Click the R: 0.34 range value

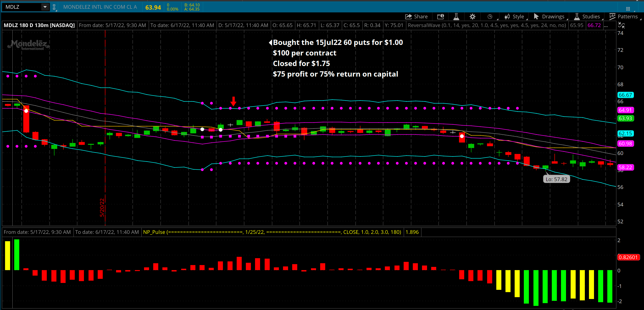point(372,25)
